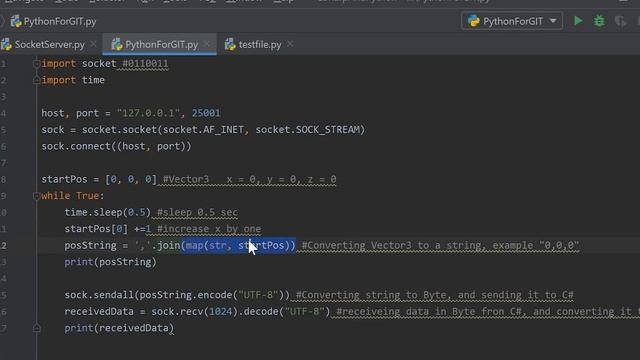Click the host string "127.0.0.1"
Image resolution: width=640 pixels, height=360 pixels.
pyautogui.click(x=148, y=113)
